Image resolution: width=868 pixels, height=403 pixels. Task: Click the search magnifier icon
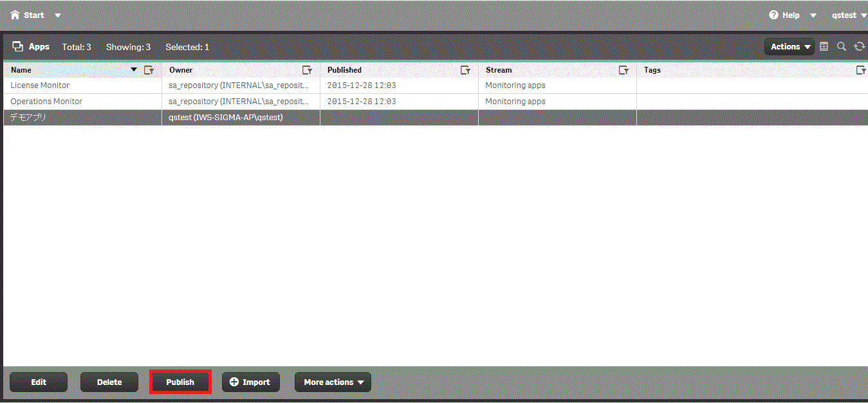pos(842,46)
